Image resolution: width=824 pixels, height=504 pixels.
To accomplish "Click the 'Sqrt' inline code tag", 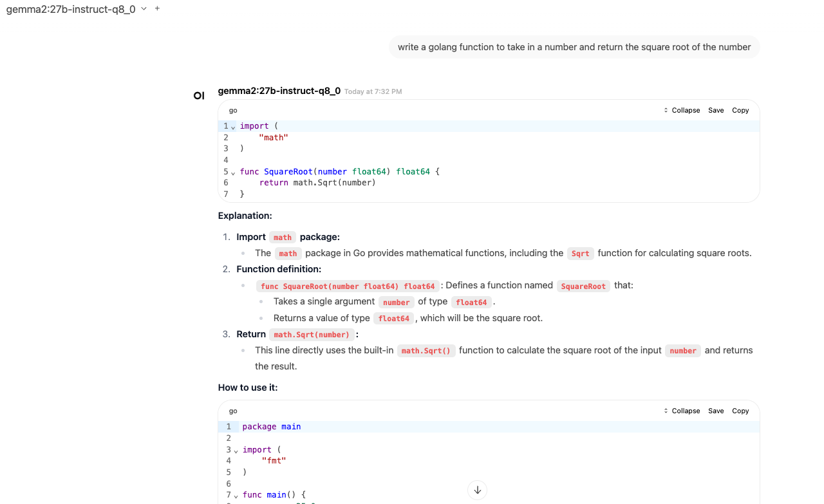I will pos(580,253).
